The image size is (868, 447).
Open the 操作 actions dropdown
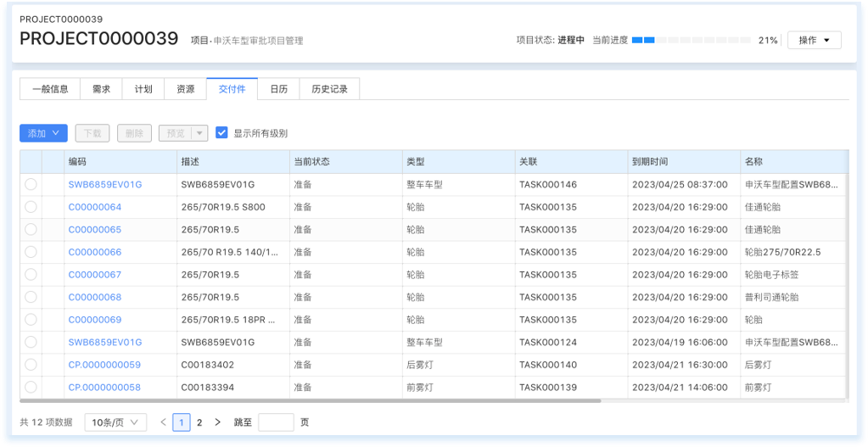[814, 40]
